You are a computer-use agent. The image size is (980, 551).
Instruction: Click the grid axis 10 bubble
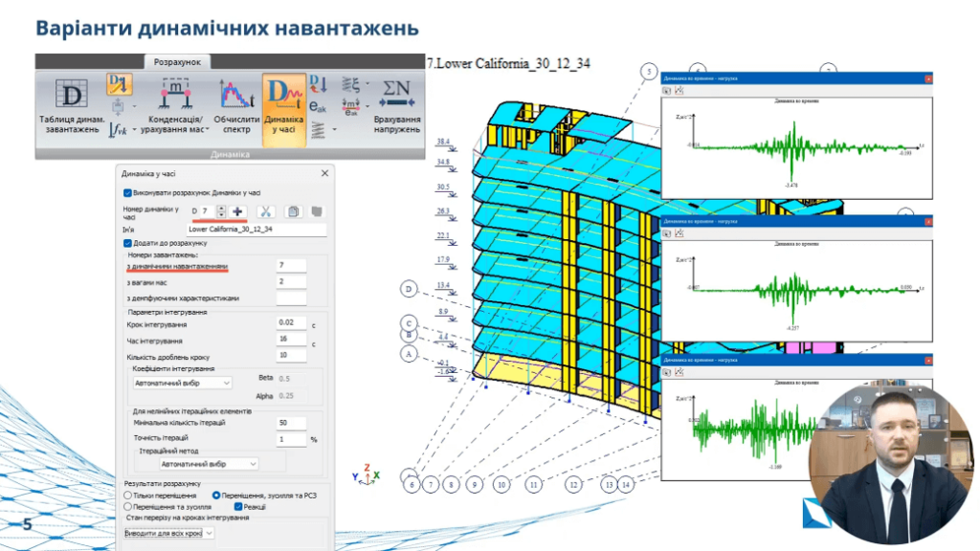[x=501, y=484]
